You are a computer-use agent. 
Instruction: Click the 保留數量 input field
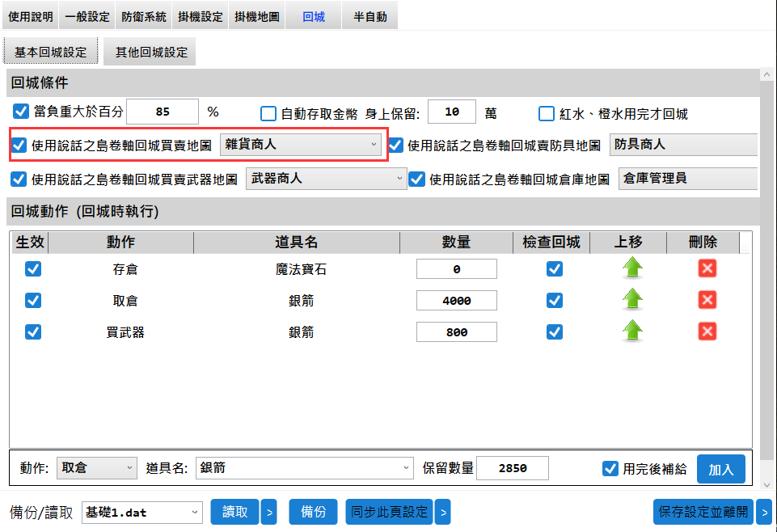[x=513, y=468]
